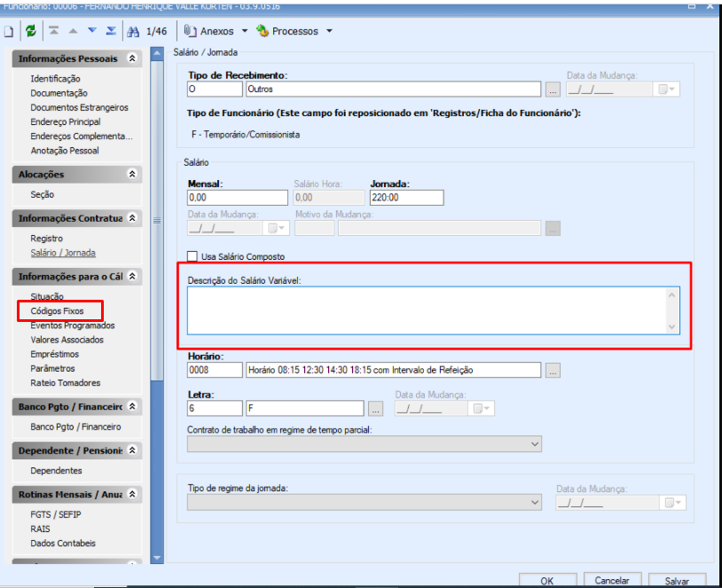Open RAIS item

click(x=40, y=529)
